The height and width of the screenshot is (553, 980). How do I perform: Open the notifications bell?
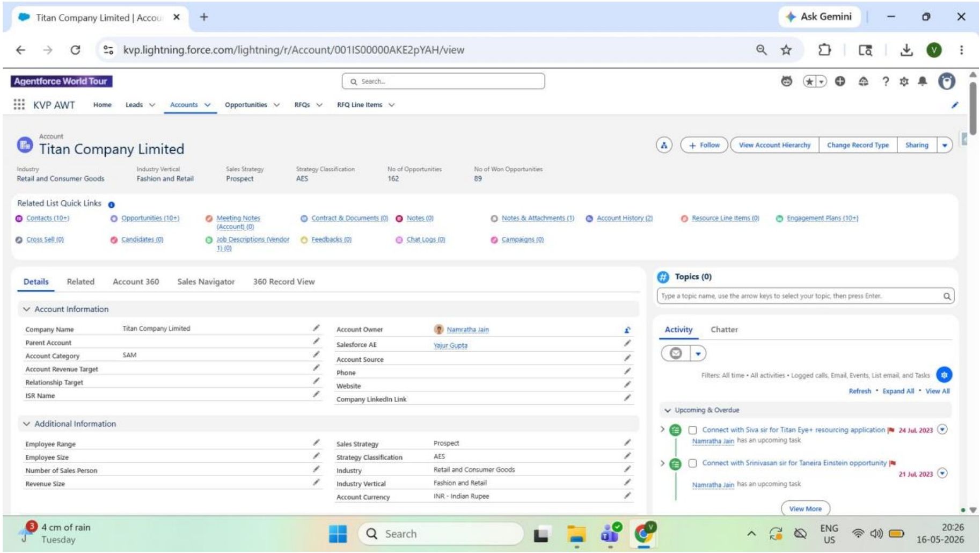pyautogui.click(x=922, y=82)
